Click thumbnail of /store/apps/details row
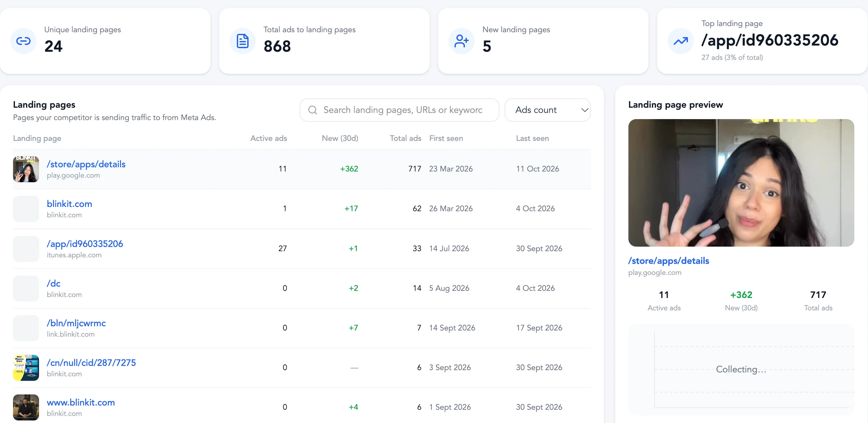This screenshot has height=423, width=868. coord(26,169)
